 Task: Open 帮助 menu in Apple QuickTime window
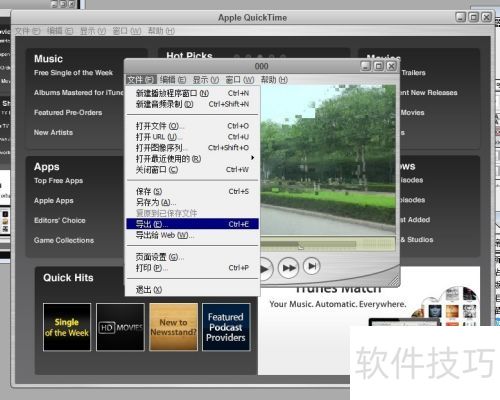[161, 31]
